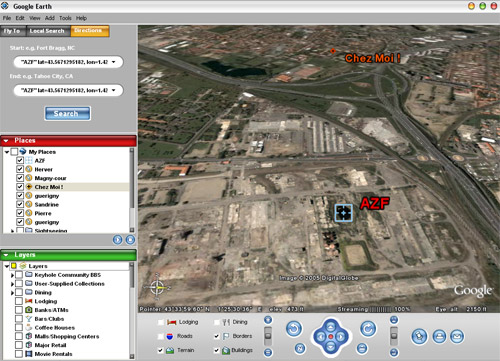
Task: Rotate the view clockwise
Action: coord(368,329)
